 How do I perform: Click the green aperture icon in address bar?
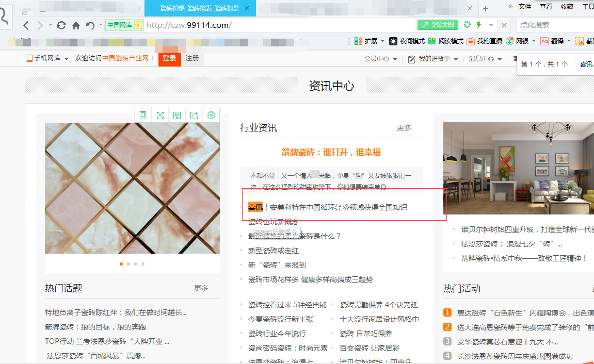467,25
